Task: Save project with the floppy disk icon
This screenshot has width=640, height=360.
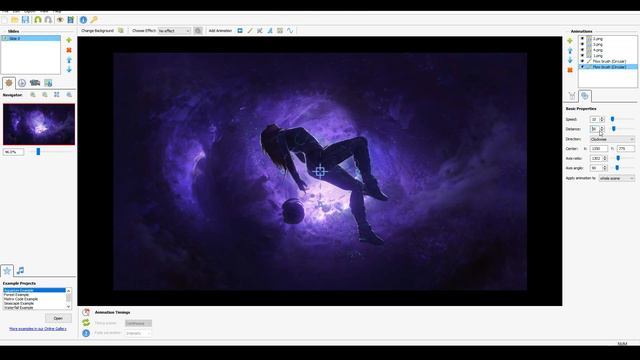Action: pos(25,20)
